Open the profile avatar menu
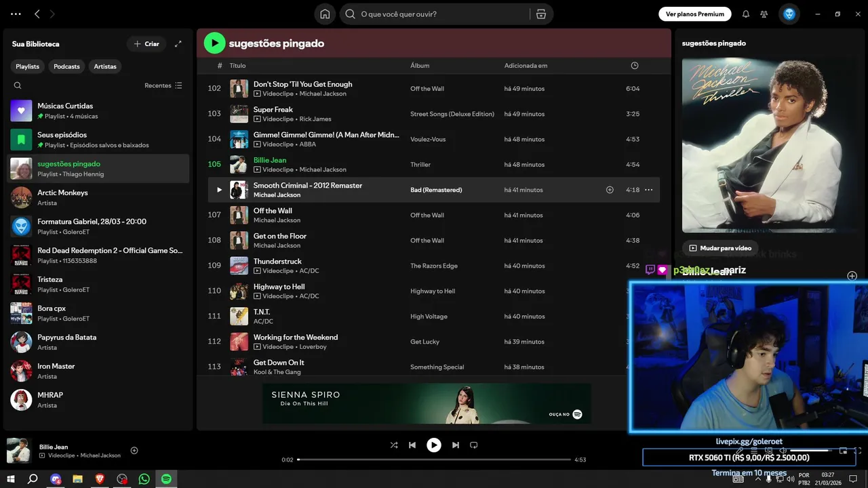Screen dimensions: 868x488 coord(789,14)
